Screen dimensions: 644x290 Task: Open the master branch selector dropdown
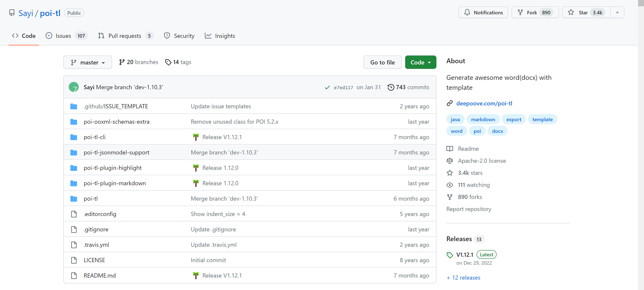87,62
